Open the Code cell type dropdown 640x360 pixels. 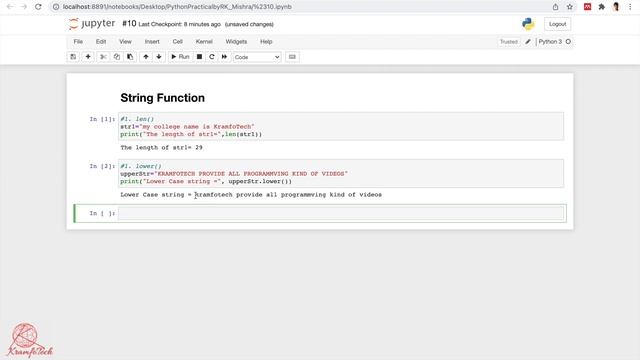coord(257,57)
